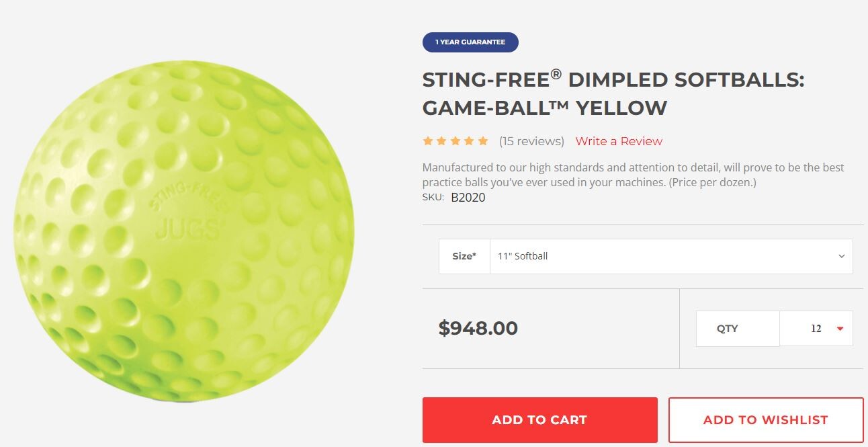Click the red arrow beside the quantity value

(x=838, y=328)
